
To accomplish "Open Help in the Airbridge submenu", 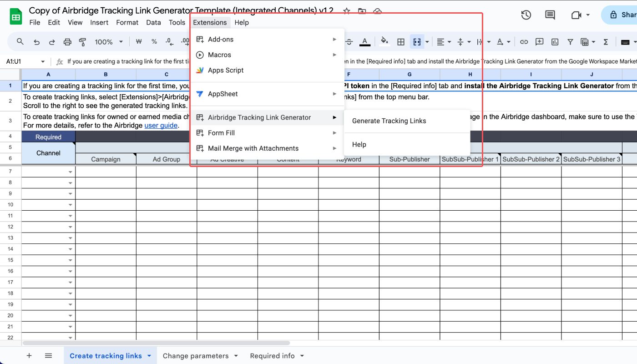I will [x=407, y=145].
